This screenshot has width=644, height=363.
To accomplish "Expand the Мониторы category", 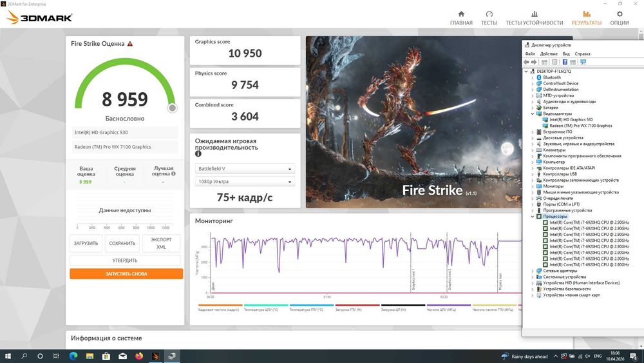I will coord(533,186).
